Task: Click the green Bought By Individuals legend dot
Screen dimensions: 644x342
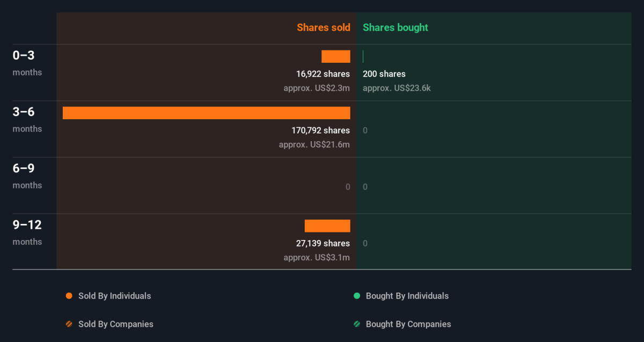Action: point(356,296)
